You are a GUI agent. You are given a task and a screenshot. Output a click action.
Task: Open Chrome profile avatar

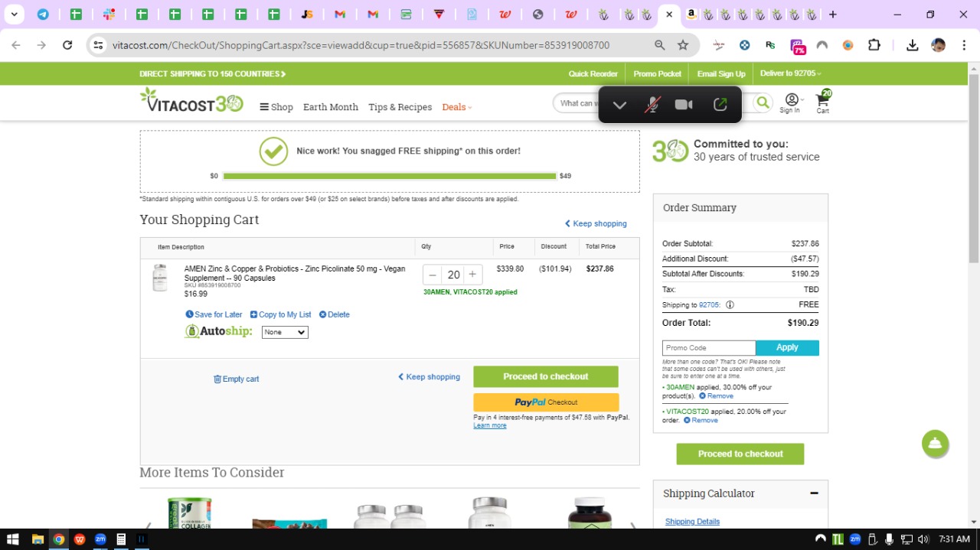pyautogui.click(x=938, y=45)
